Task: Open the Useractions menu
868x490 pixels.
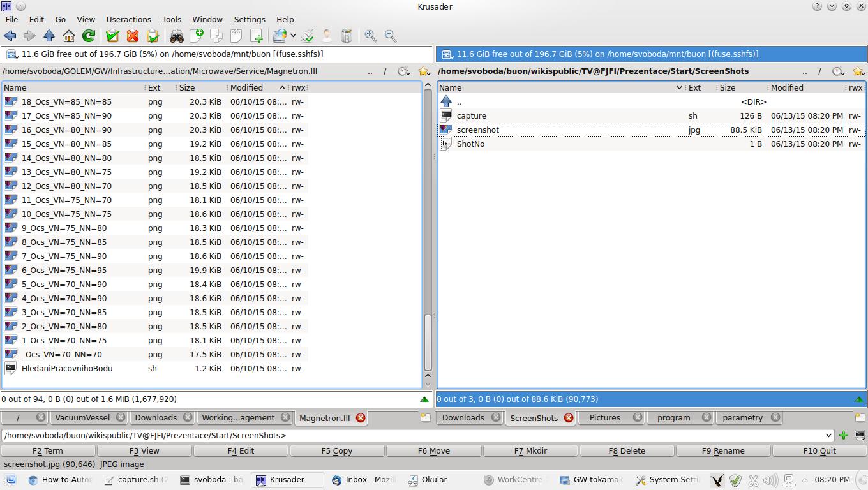Action: click(128, 20)
